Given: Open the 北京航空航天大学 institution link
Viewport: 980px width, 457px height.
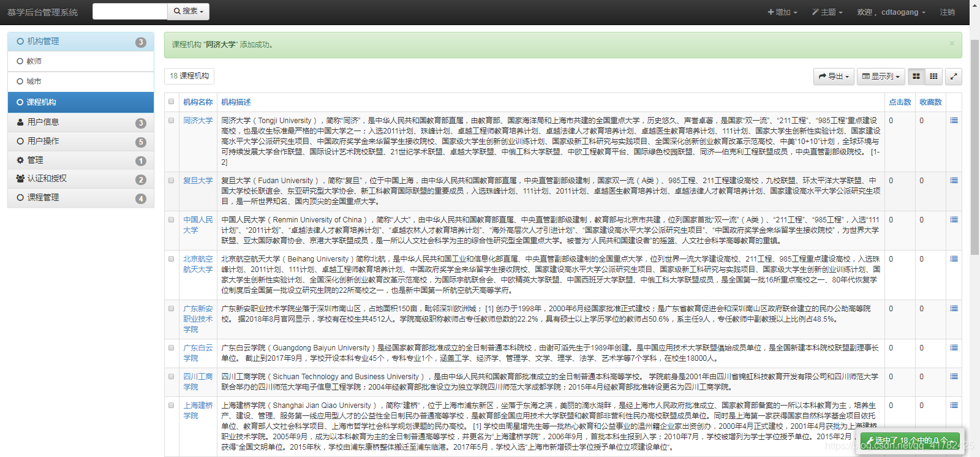Looking at the screenshot, I should tap(198, 264).
